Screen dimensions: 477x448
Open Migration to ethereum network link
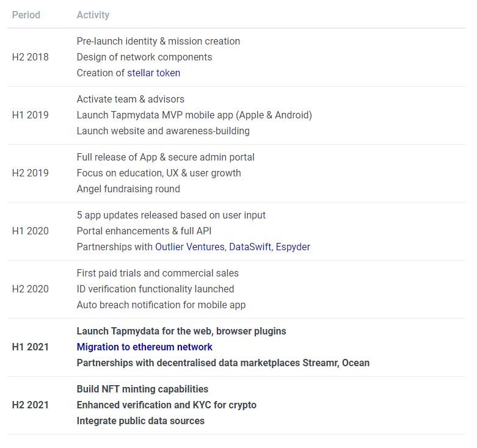coord(144,347)
